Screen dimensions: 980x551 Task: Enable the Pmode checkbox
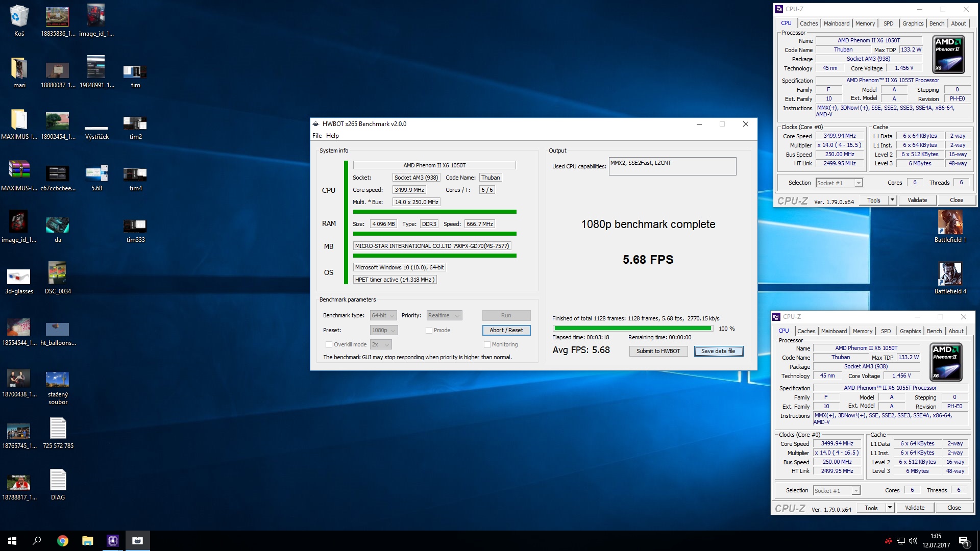pyautogui.click(x=429, y=330)
